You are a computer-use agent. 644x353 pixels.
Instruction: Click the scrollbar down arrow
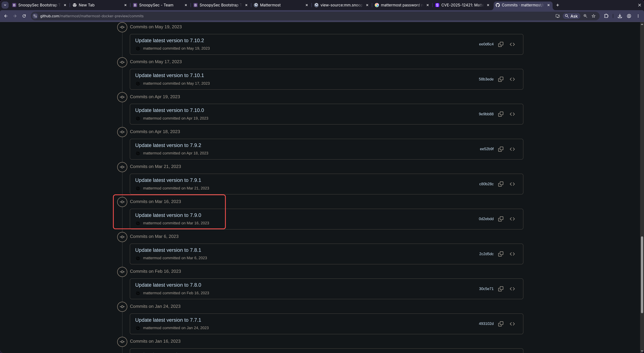(642, 351)
